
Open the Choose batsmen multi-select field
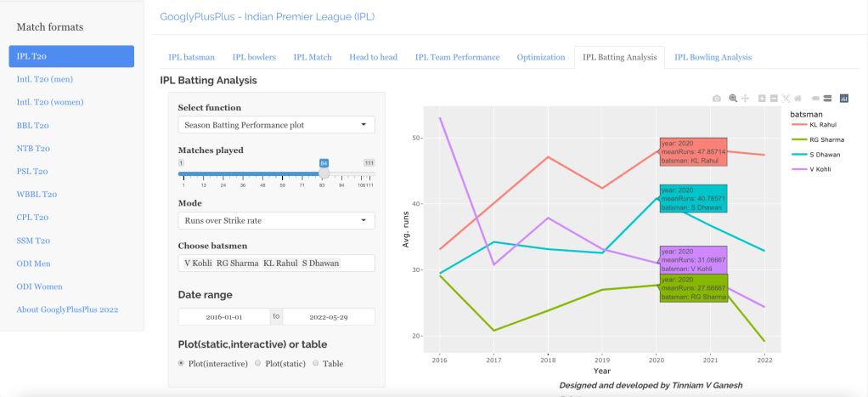tap(276, 264)
